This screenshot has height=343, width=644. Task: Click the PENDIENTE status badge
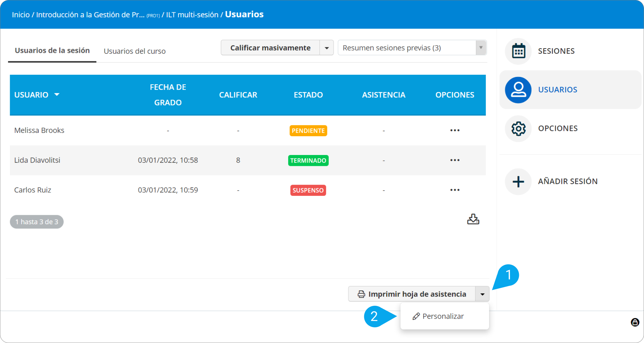click(308, 131)
